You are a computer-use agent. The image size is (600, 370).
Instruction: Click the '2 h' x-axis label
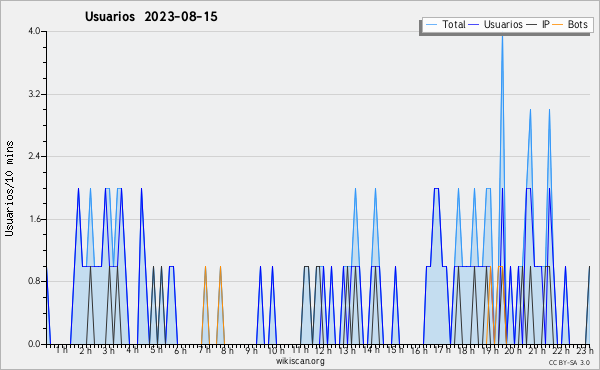tap(85, 351)
